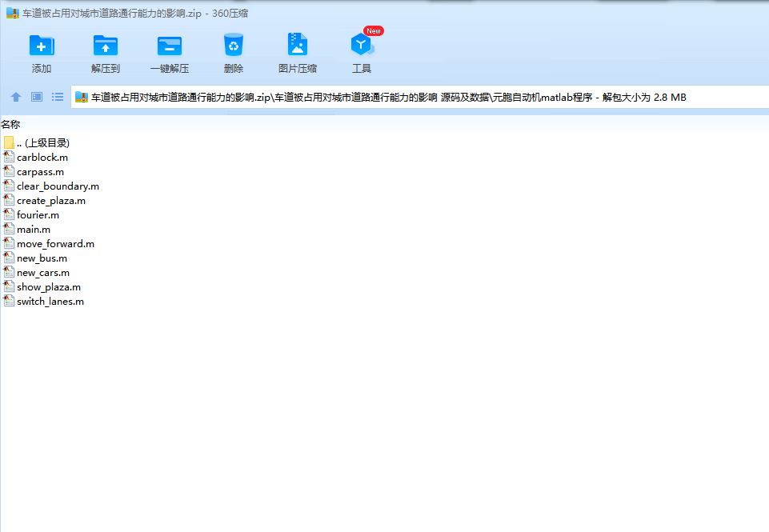Image resolution: width=769 pixels, height=532 pixels.
Task: Click the carblock.m file icon
Action: point(9,157)
